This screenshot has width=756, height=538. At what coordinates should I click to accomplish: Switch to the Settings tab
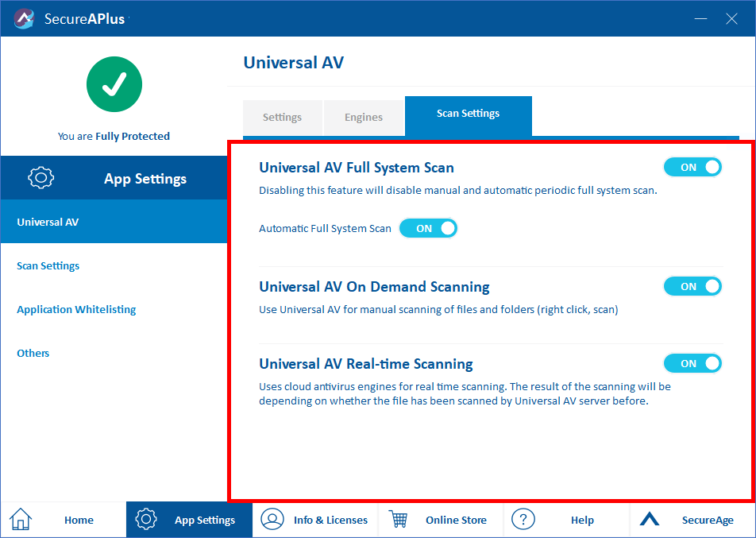click(282, 118)
